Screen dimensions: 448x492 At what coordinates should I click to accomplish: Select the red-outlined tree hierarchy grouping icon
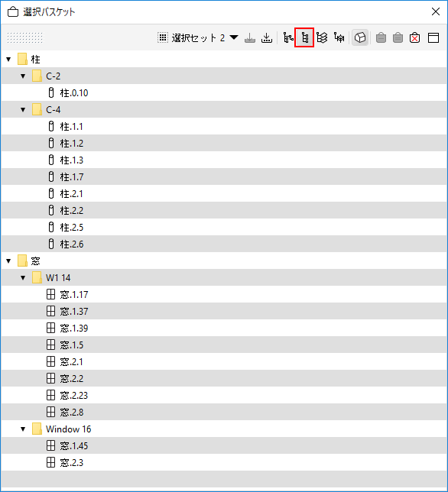tap(304, 37)
